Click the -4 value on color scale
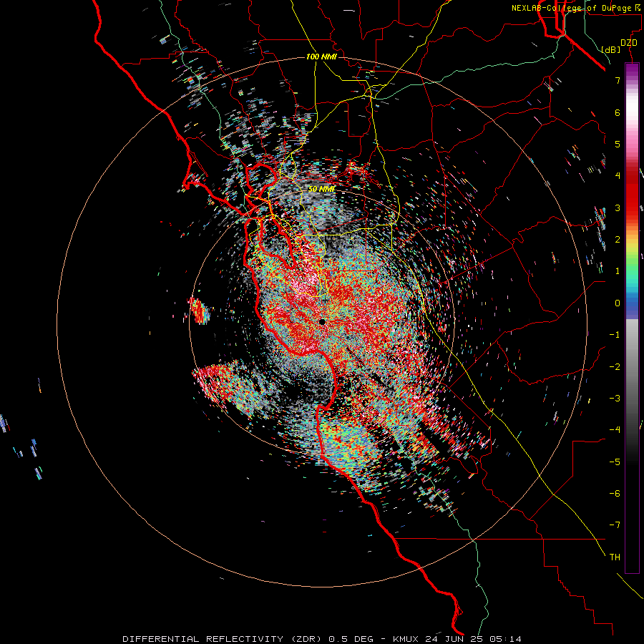 pos(615,430)
